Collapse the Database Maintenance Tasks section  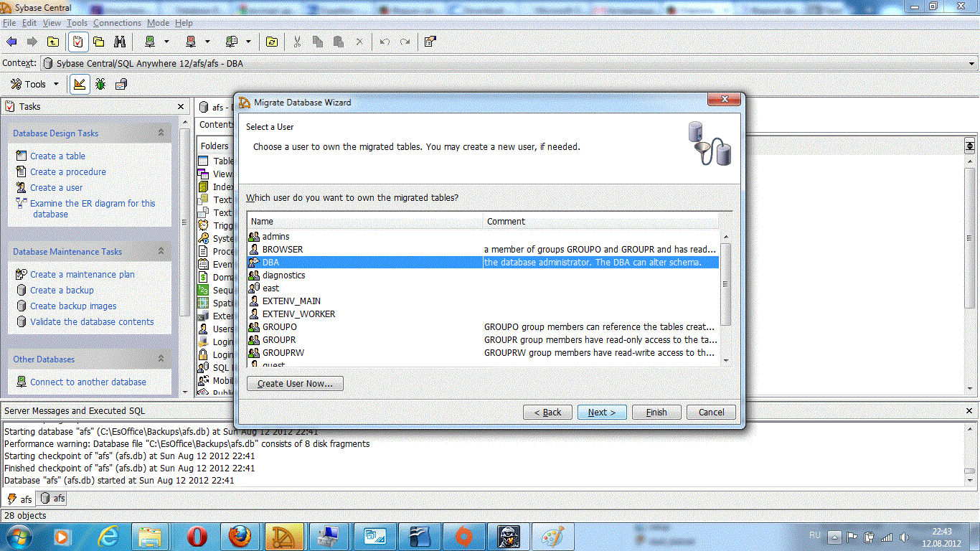click(x=161, y=251)
